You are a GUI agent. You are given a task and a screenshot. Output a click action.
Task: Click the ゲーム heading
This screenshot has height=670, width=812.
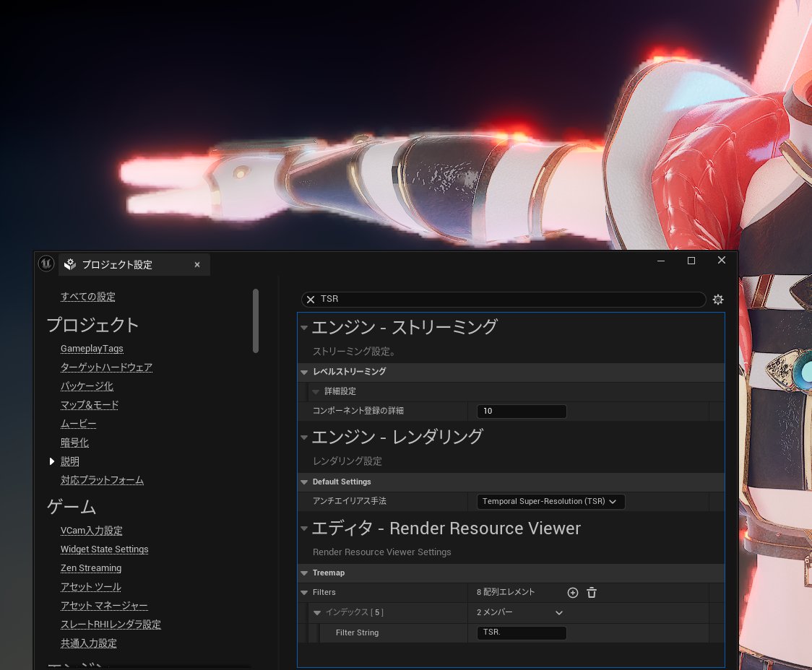pyautogui.click(x=72, y=507)
